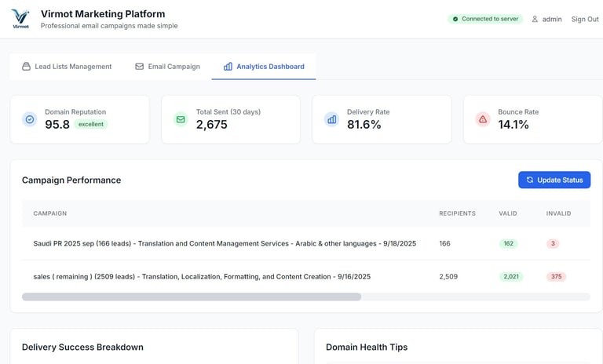Select the Saudi PR 2025 sep campaign row
The image size is (603, 364).
coord(225,244)
